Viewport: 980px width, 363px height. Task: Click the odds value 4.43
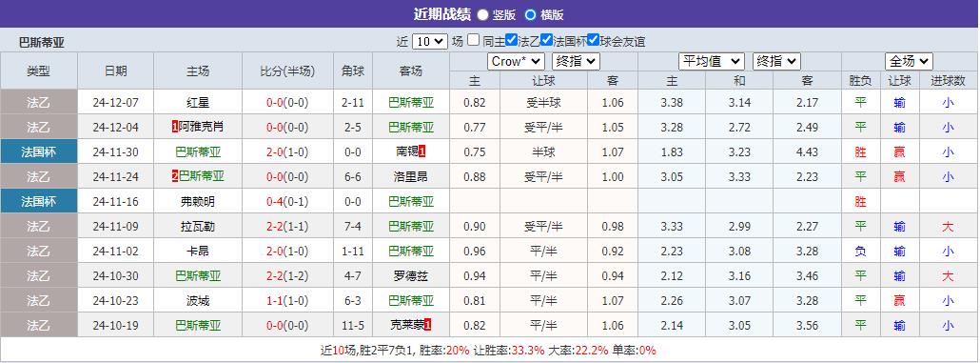tap(807, 152)
